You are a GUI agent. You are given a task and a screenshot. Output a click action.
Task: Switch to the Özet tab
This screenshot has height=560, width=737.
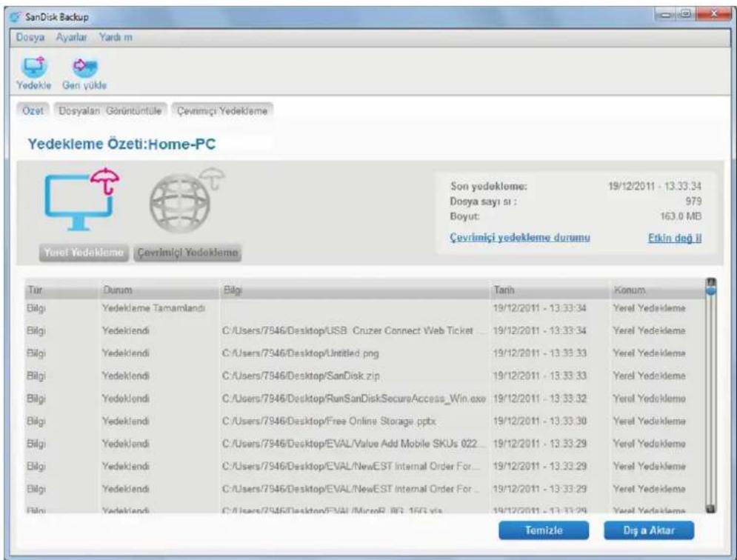[33, 110]
